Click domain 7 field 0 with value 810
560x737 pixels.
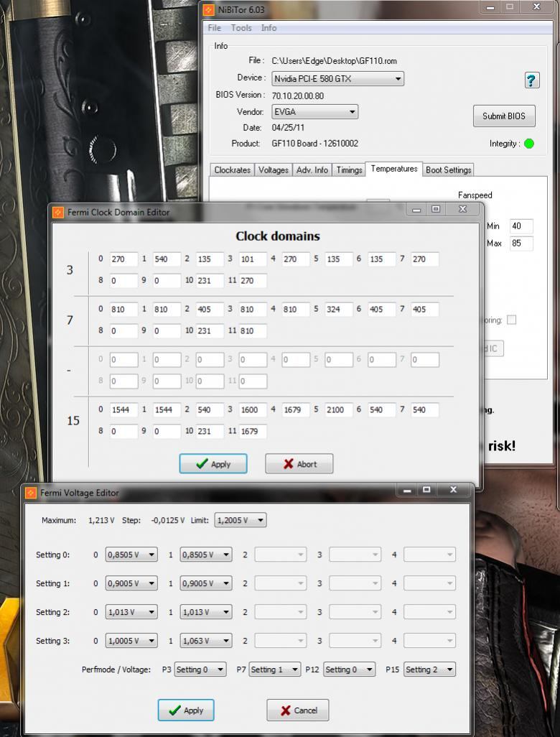coord(124,310)
